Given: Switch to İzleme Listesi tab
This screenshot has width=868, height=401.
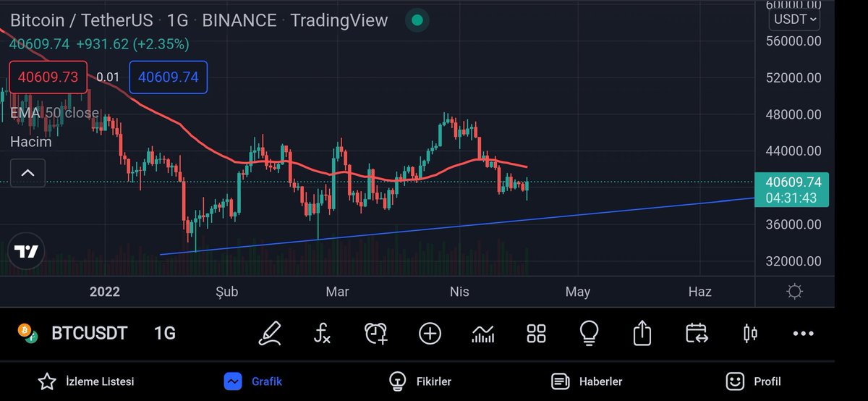Looking at the screenshot, I should 87,381.
